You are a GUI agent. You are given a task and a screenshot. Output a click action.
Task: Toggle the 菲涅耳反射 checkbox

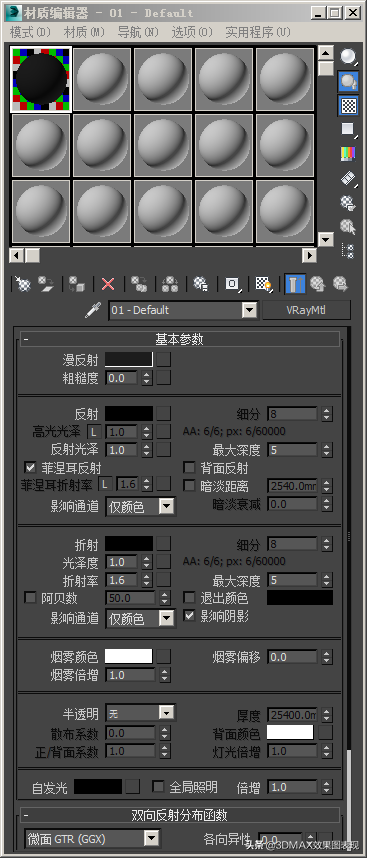[30, 468]
